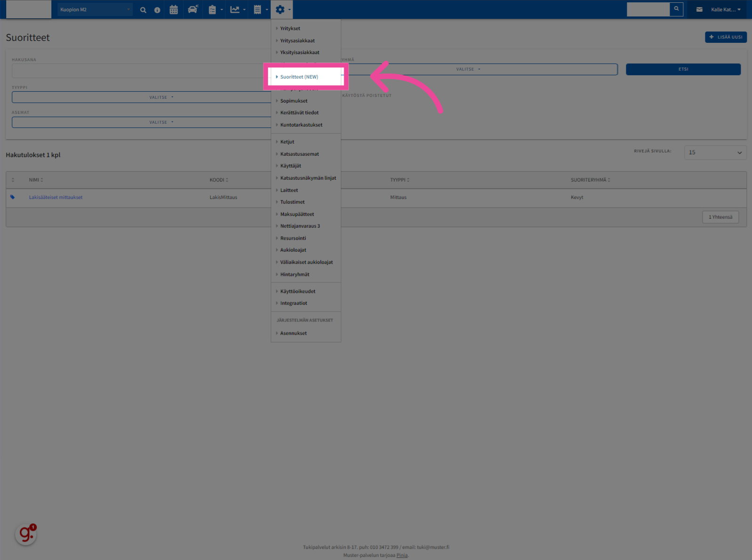
Task: Open the chart reports icon menu
Action: [x=238, y=9]
